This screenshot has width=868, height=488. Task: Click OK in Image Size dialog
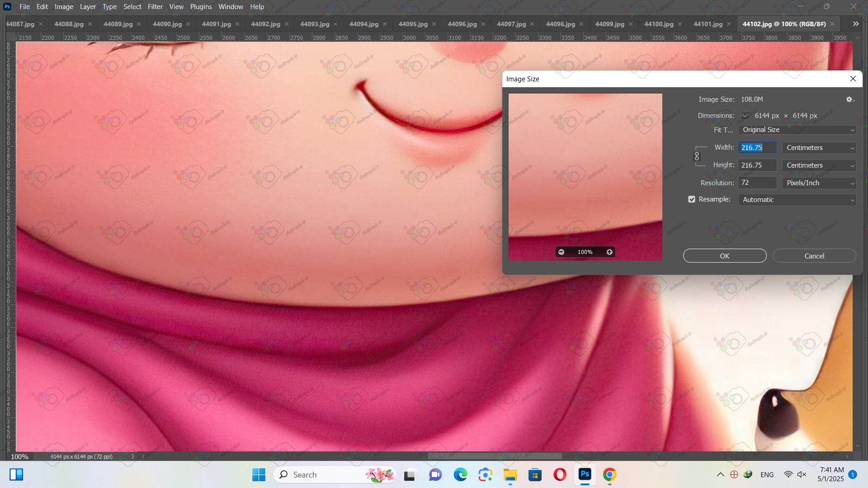[x=725, y=256]
